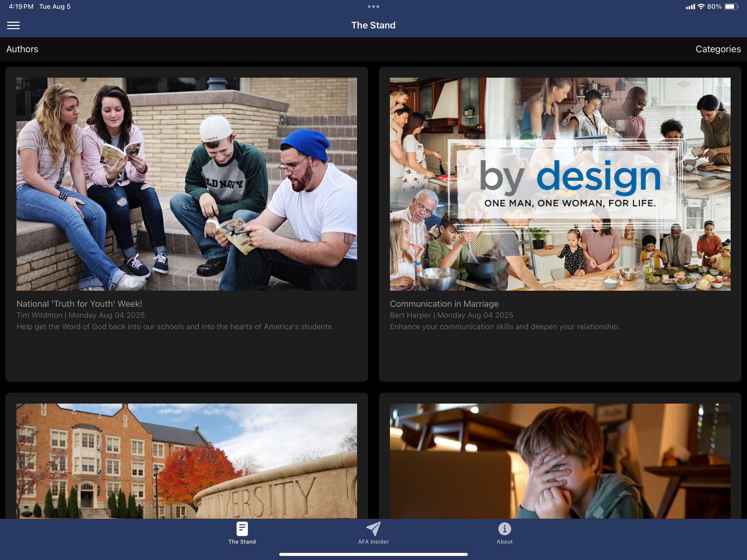Select the students reading thumbnail
Image resolution: width=747 pixels, height=560 pixels.
pos(186,184)
